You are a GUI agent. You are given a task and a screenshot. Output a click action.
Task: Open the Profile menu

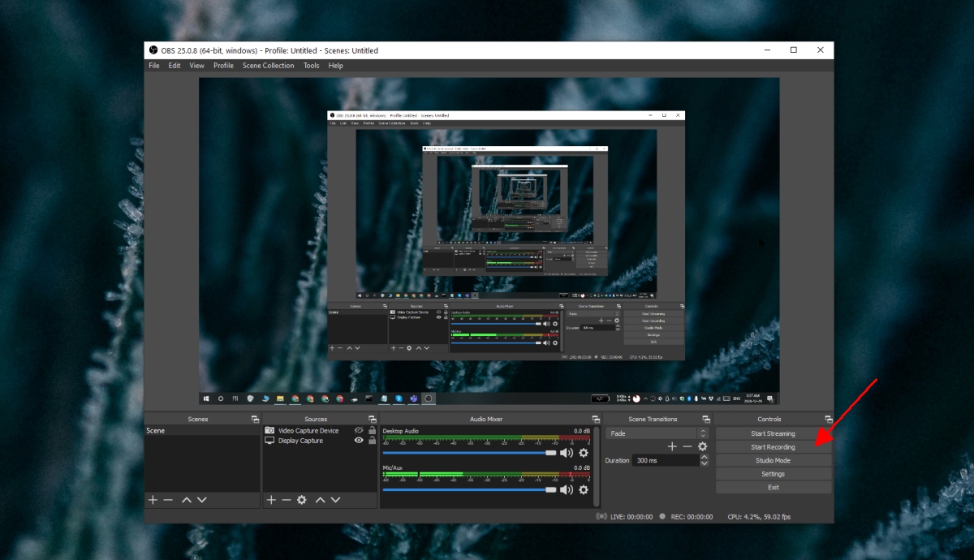pos(223,66)
